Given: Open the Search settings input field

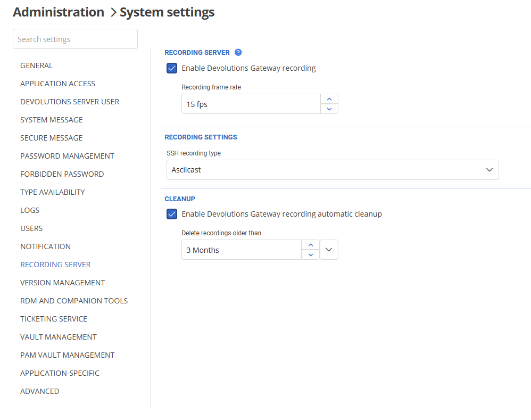Looking at the screenshot, I should [x=74, y=39].
